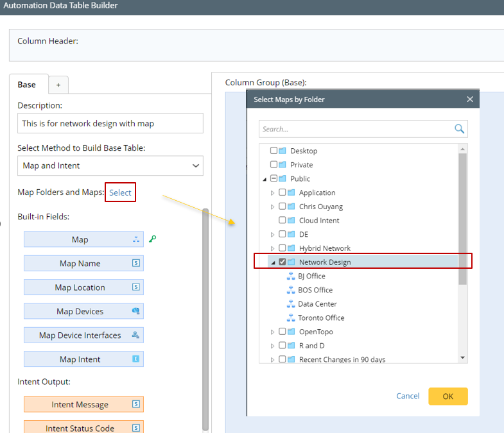Check the Desktop folder checkbox
This screenshot has width=504, height=433.
(274, 151)
